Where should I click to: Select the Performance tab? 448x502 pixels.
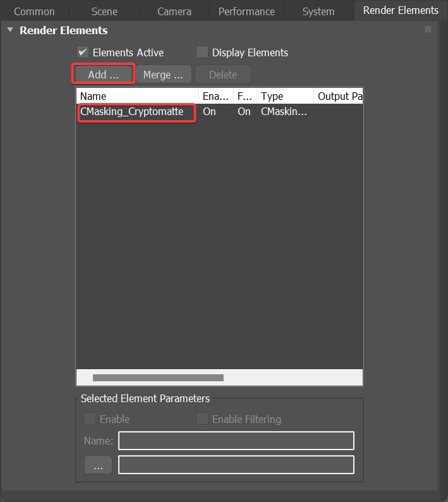[246, 11]
